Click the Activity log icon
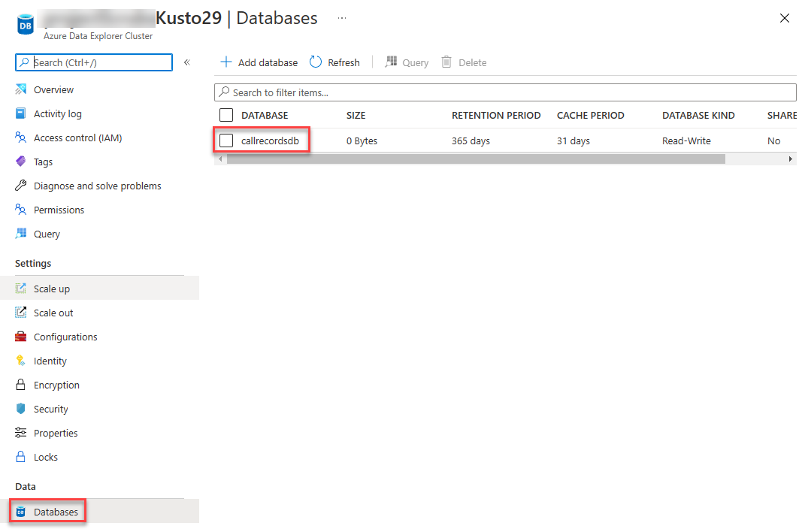The image size is (802, 532). [20, 113]
